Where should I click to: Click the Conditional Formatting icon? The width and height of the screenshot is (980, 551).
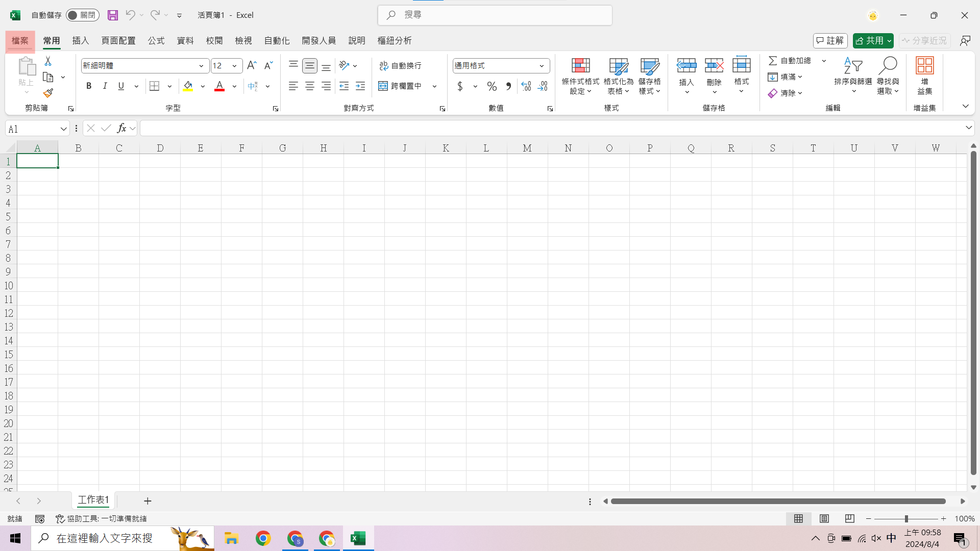(x=580, y=65)
